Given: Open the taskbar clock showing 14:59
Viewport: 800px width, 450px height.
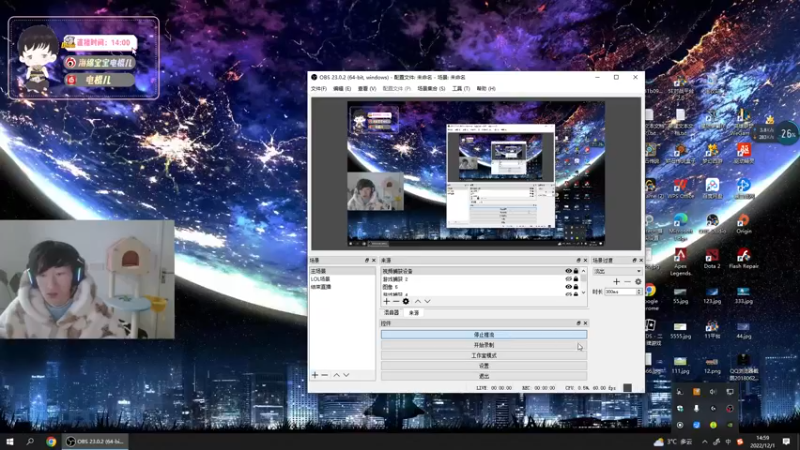Looking at the screenshot, I should [x=762, y=441].
